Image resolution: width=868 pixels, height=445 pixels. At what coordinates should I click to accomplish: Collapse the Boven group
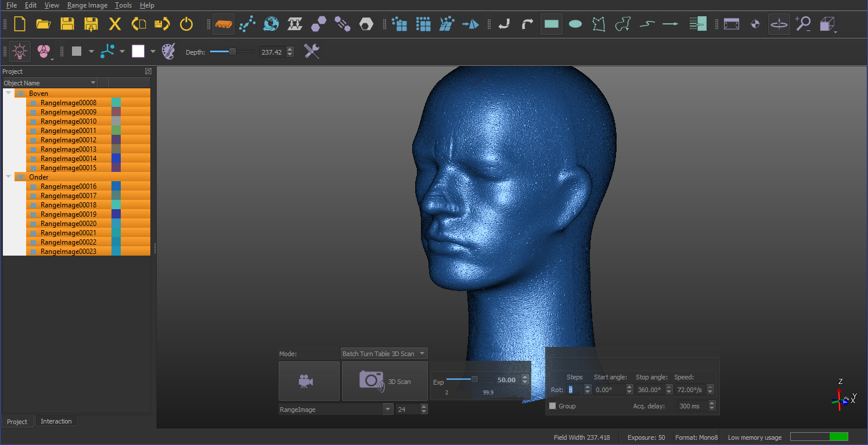click(8, 93)
